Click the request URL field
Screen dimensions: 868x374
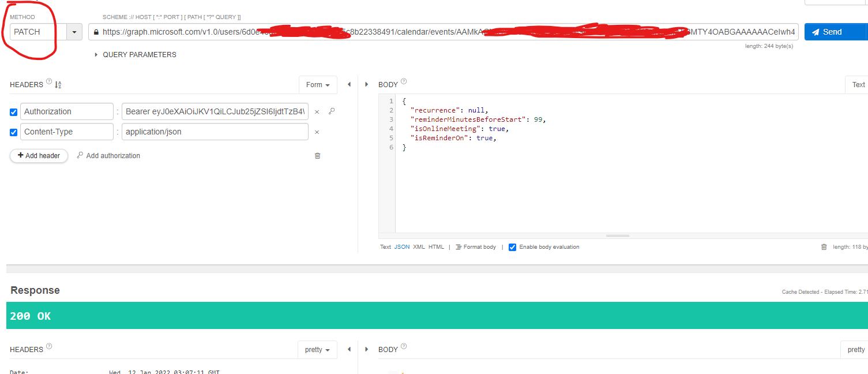tap(444, 32)
